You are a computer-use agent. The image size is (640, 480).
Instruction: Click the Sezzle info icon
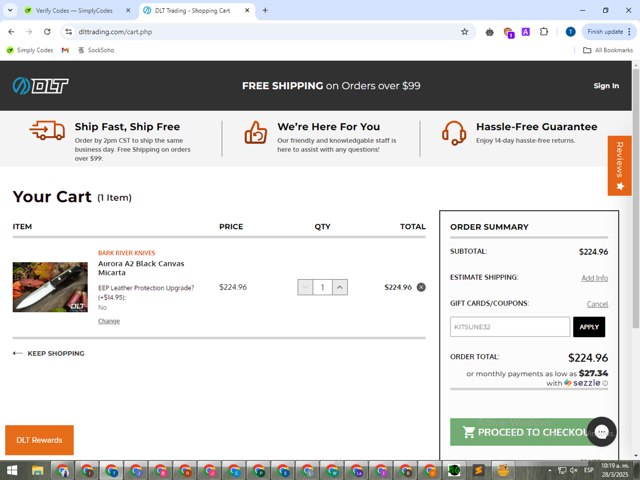[x=605, y=383]
